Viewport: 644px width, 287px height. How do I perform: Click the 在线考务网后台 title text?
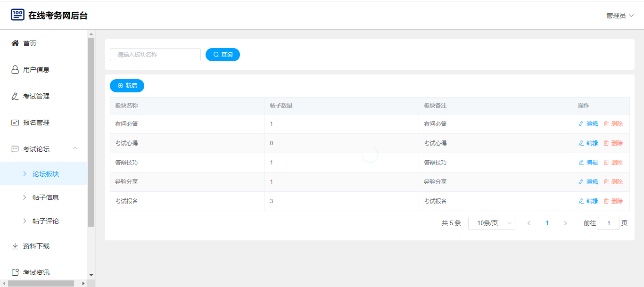tap(58, 16)
